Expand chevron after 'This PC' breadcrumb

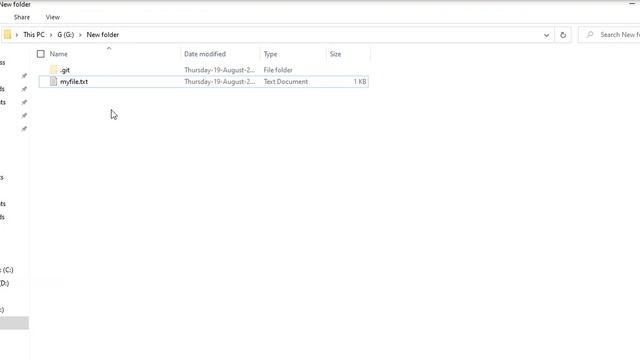pyautogui.click(x=51, y=35)
